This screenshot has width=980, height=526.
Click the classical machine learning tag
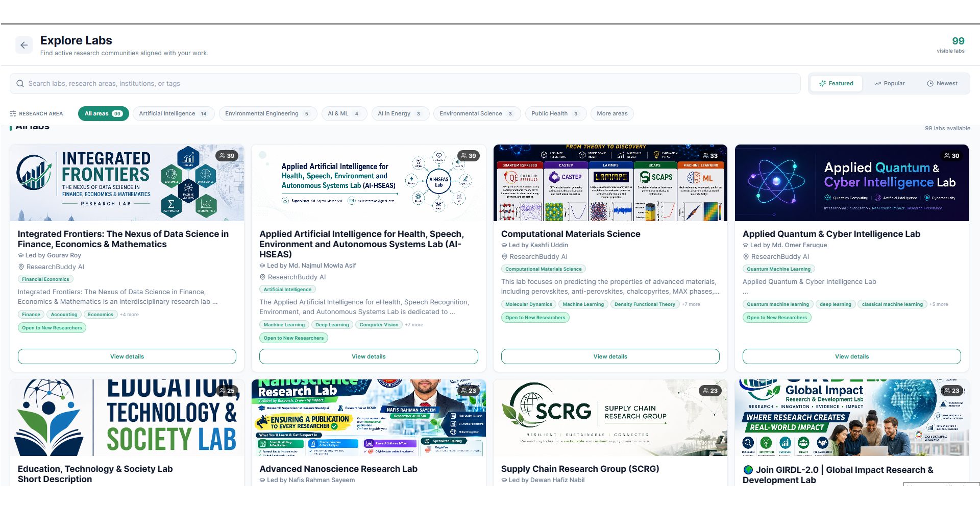(892, 304)
